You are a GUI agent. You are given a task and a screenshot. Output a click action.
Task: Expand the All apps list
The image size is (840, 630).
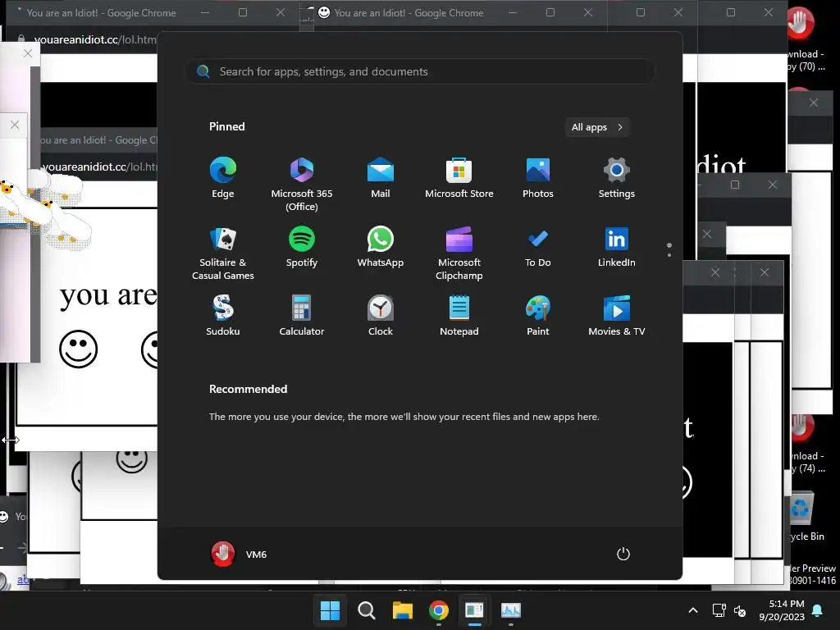(x=597, y=127)
